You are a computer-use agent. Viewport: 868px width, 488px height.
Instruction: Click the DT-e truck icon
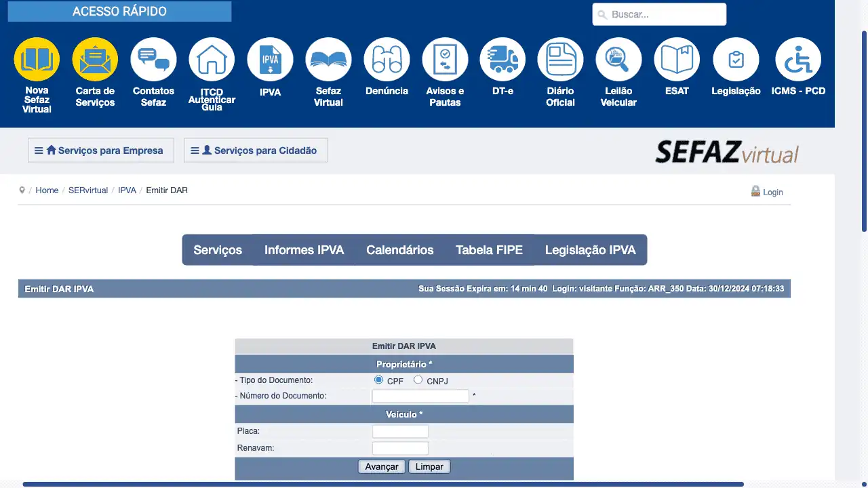(x=502, y=60)
